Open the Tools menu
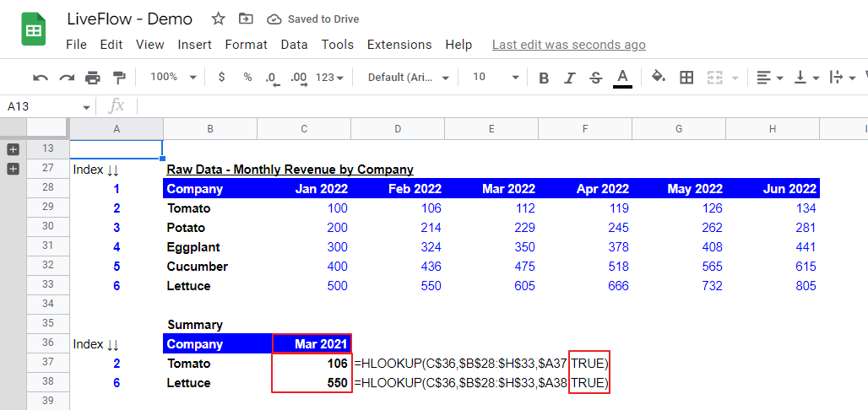 (x=338, y=45)
